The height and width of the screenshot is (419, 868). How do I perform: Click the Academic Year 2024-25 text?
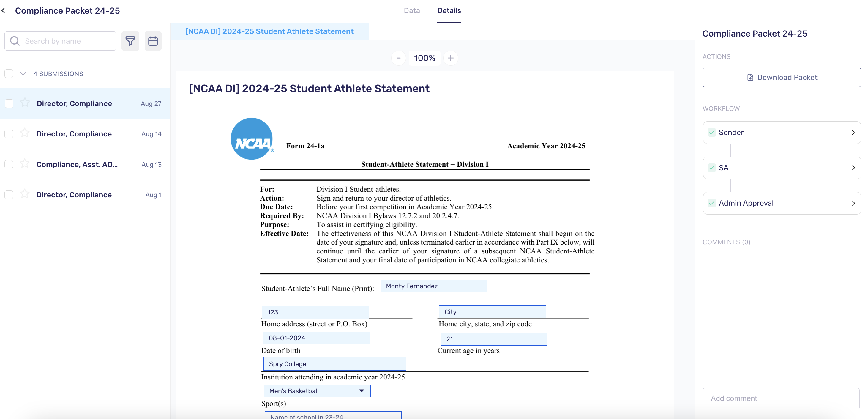[x=546, y=146]
